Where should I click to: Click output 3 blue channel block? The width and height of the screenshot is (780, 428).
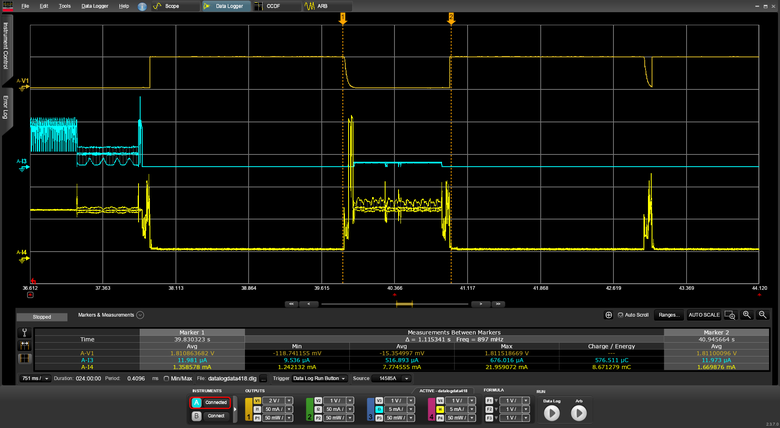tap(370, 410)
